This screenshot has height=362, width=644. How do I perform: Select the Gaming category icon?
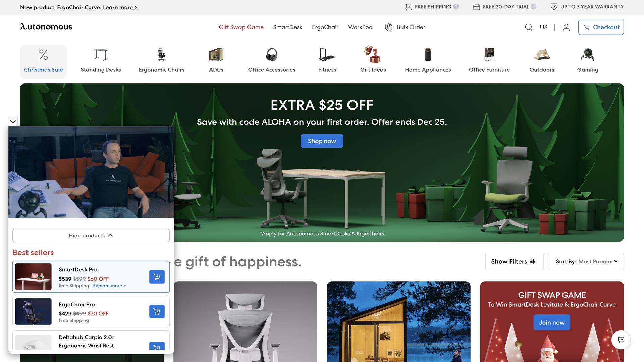(588, 55)
